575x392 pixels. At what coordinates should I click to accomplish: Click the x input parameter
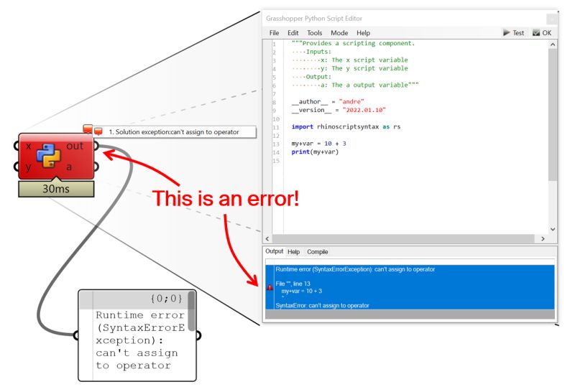[29, 146]
